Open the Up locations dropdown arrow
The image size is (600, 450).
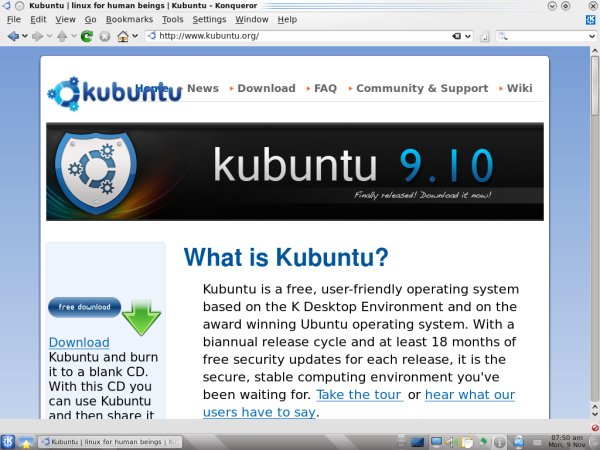point(74,36)
